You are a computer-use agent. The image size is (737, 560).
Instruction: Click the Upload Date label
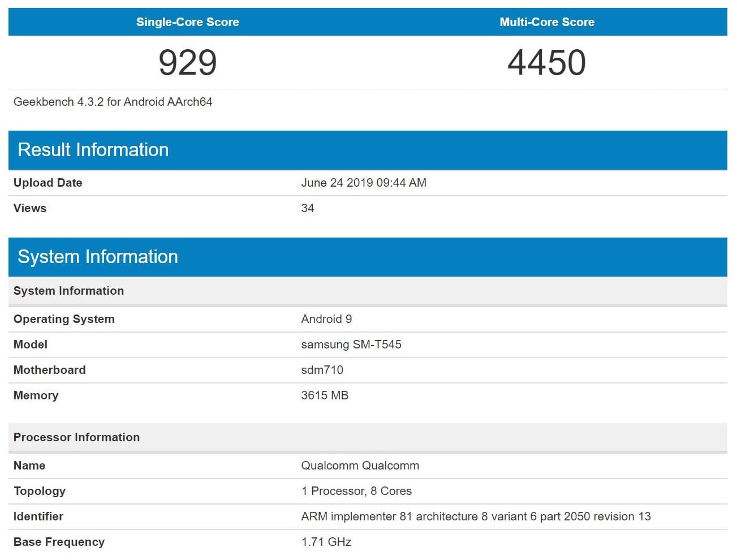[x=48, y=183]
